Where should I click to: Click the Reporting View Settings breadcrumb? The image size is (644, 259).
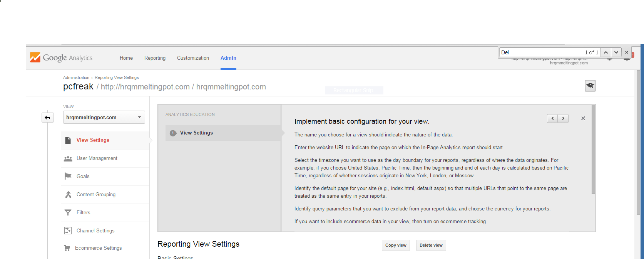coord(117,77)
